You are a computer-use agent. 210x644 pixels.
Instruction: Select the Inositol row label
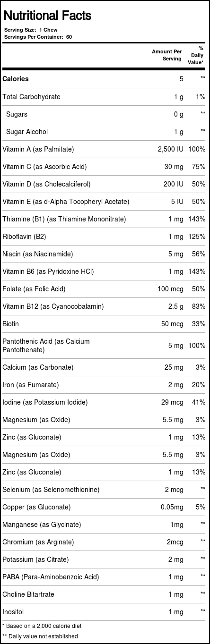13,612
